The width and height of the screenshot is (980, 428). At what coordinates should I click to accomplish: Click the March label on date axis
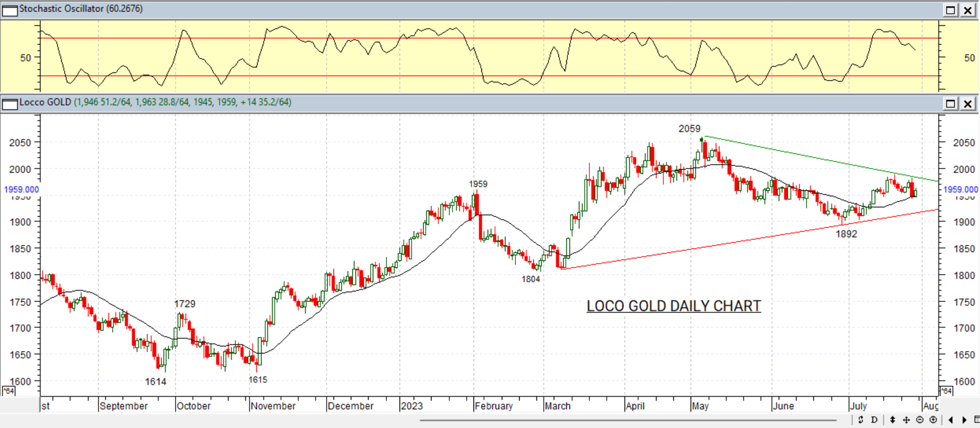(557, 406)
